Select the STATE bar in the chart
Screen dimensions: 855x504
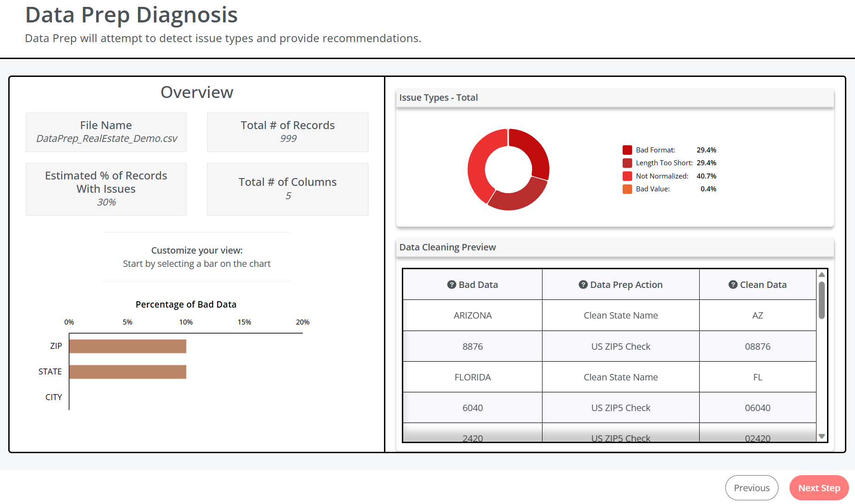point(128,372)
